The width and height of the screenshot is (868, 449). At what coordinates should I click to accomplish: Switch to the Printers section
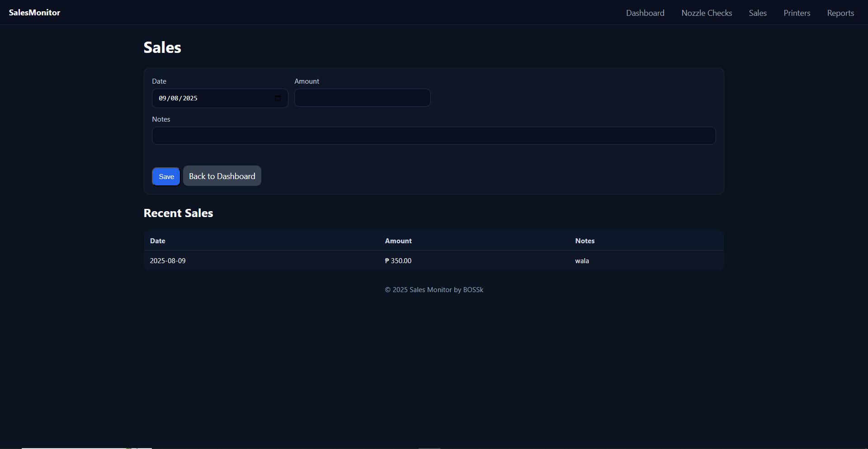click(x=797, y=13)
